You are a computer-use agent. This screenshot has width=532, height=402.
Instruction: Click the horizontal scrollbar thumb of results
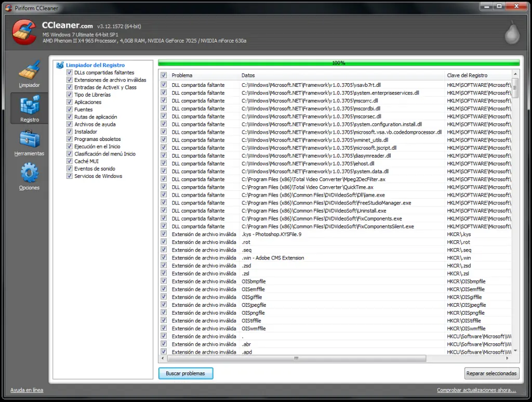click(x=296, y=358)
